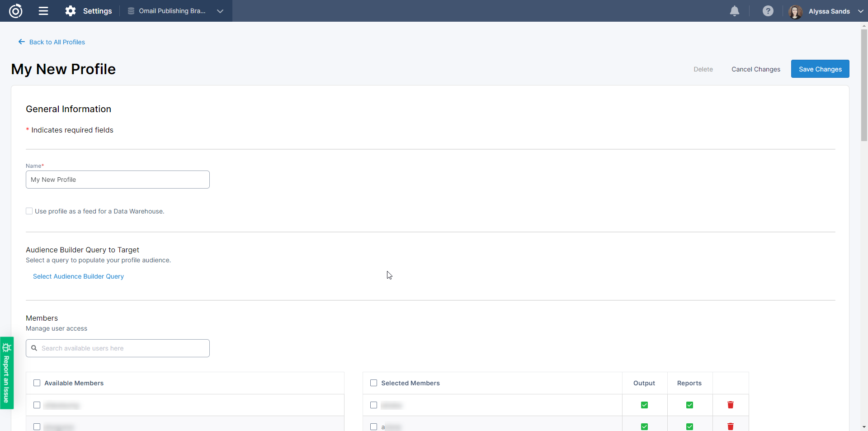Toggle Reports permission for first member
The width and height of the screenshot is (868, 431).
(689, 405)
